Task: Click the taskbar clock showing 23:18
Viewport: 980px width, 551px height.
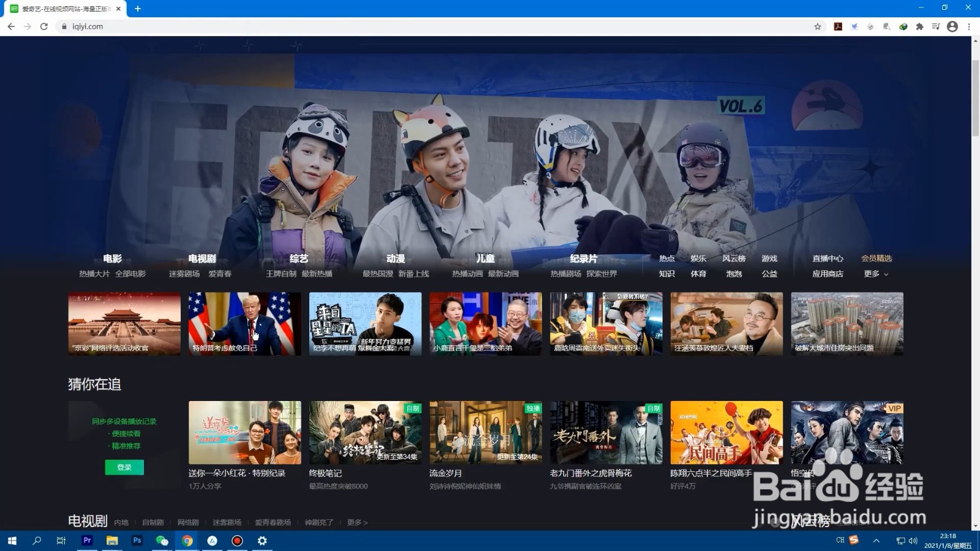Action: 948,541
